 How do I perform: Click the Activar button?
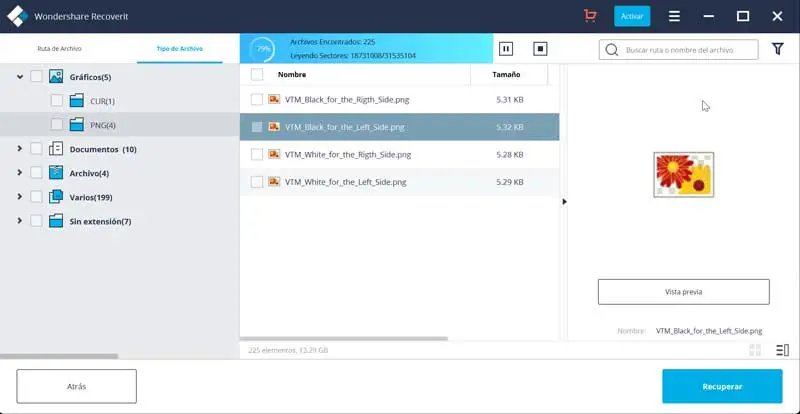point(632,16)
